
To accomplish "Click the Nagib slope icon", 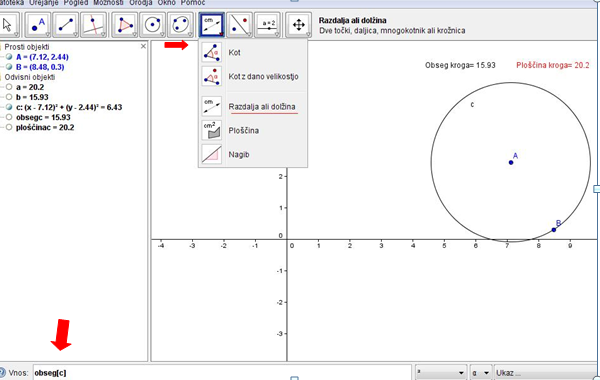I will click(212, 154).
